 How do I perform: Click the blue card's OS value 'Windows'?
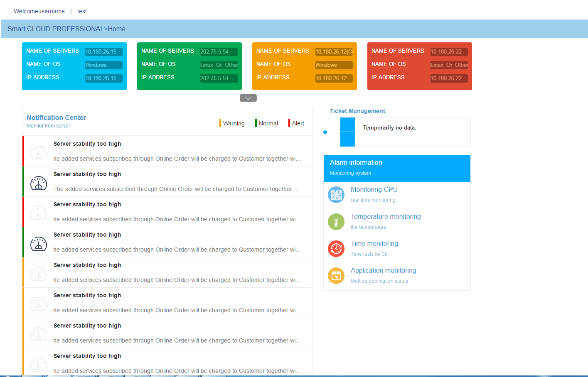click(104, 65)
